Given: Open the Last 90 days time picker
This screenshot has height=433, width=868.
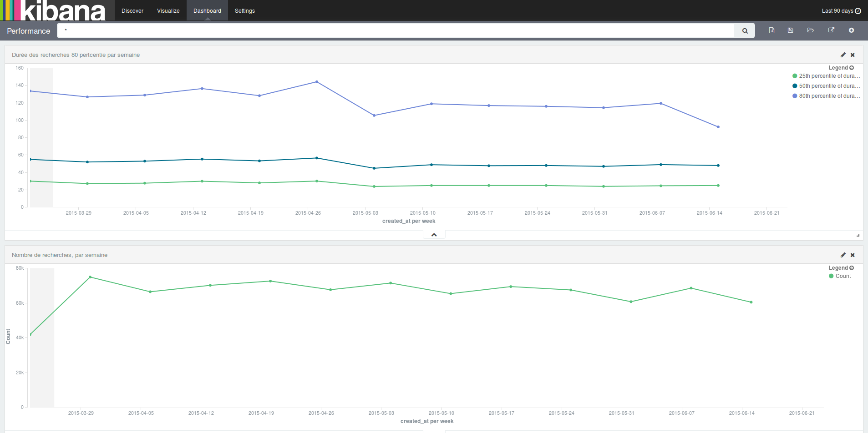Looking at the screenshot, I should point(841,11).
